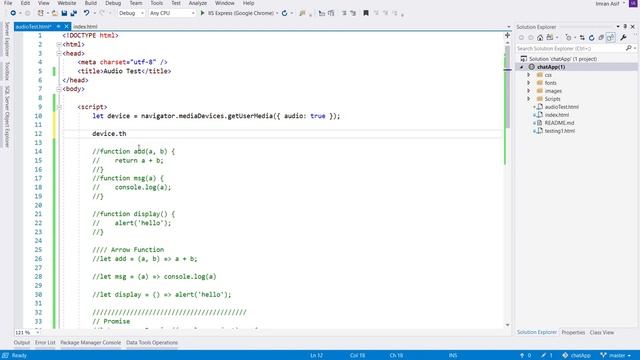This screenshot has width=640, height=360.
Task: Open the Output panel tab
Action: tap(22, 343)
